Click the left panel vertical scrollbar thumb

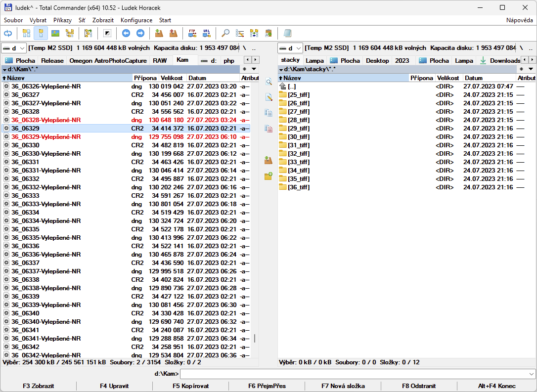tap(255, 338)
